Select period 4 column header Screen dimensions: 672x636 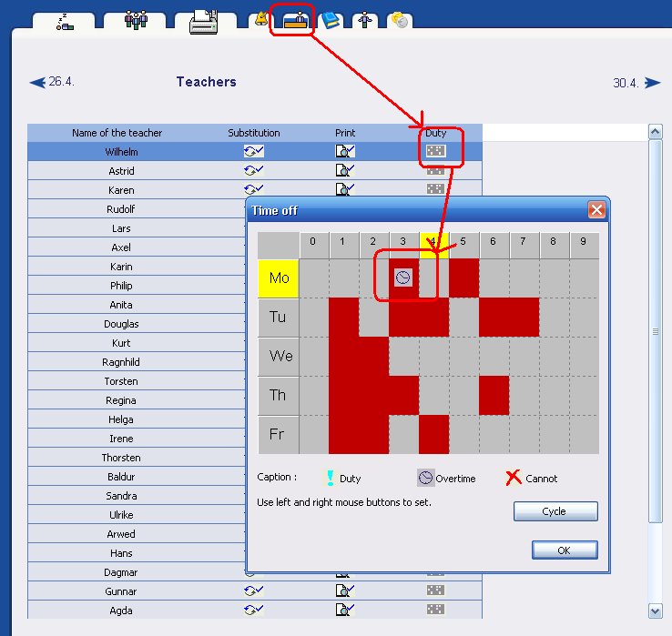coord(433,246)
